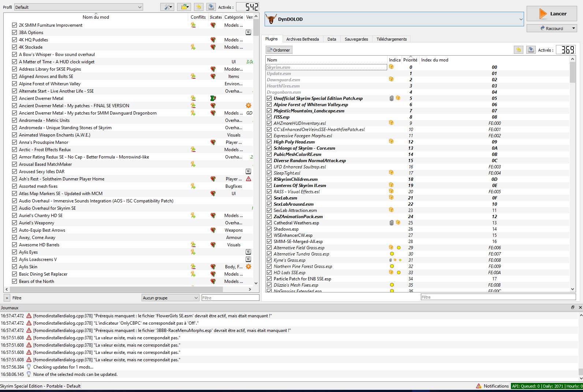Click the archive box icon on High Poly Head.esm row
This screenshot has height=392, width=583.
point(391,141)
